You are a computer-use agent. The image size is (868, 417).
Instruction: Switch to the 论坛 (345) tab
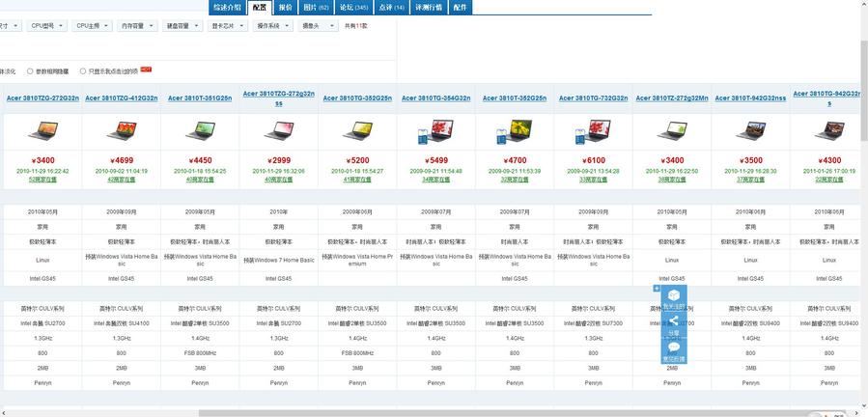point(353,7)
